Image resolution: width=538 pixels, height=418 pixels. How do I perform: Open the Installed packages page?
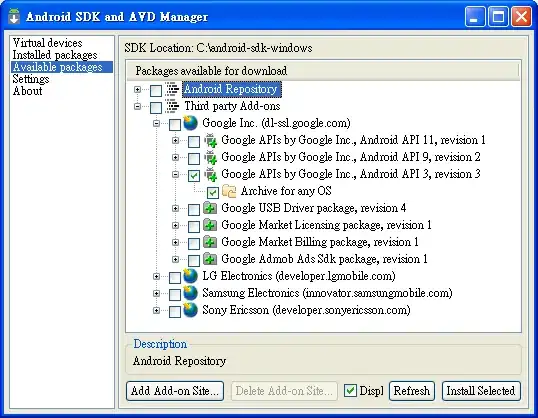[55, 55]
